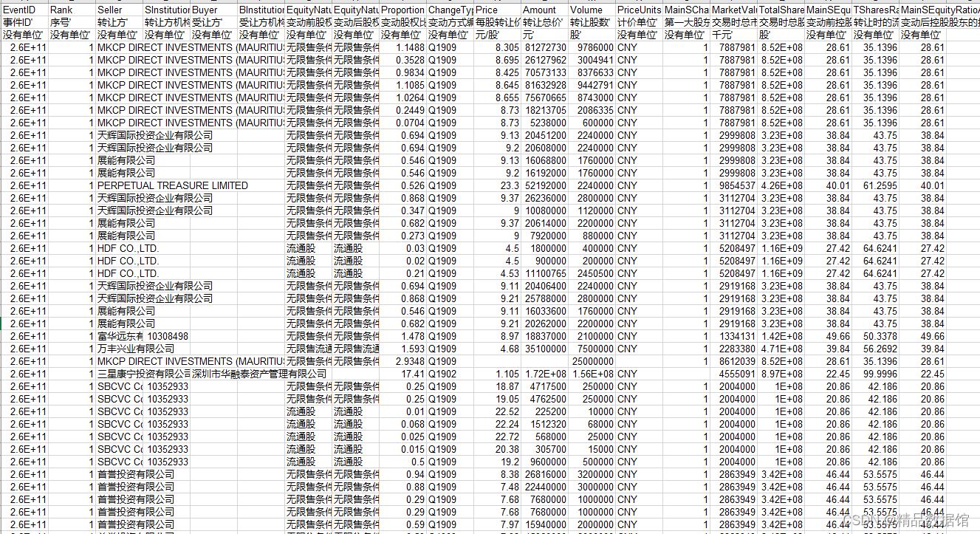Click the 元/股' unit cell

point(497,35)
